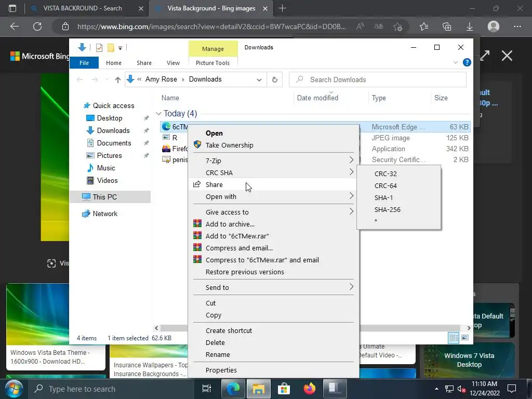
Task: Choose Rename in the context menu
Action: tap(273, 354)
